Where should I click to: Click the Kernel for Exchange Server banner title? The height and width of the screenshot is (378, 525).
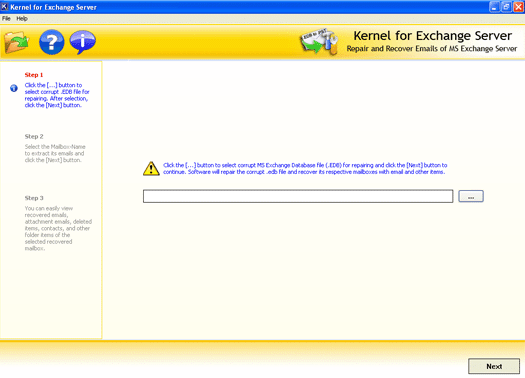coord(433,35)
